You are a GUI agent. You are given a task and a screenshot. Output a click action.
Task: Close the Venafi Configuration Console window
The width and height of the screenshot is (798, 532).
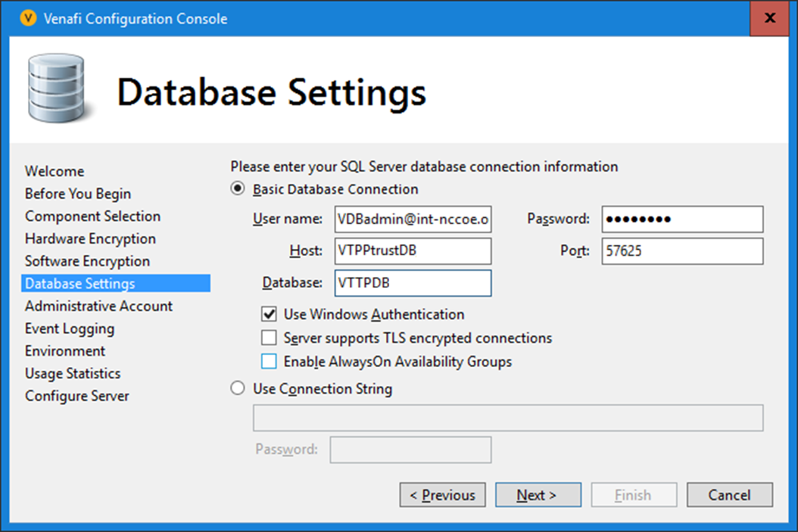[x=770, y=18]
